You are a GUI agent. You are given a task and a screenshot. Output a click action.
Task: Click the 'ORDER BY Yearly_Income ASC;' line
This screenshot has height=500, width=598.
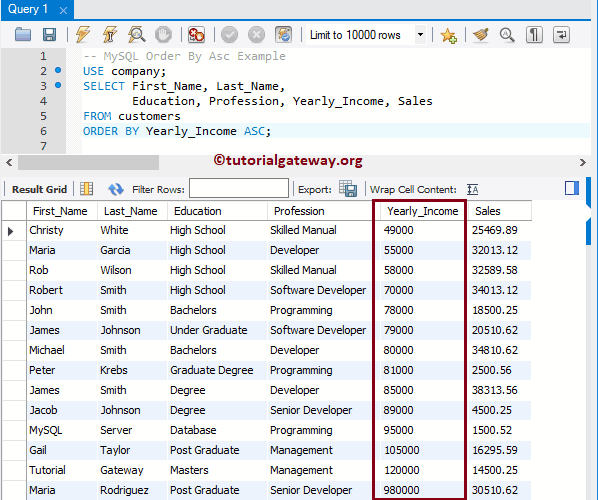pyautogui.click(x=177, y=131)
